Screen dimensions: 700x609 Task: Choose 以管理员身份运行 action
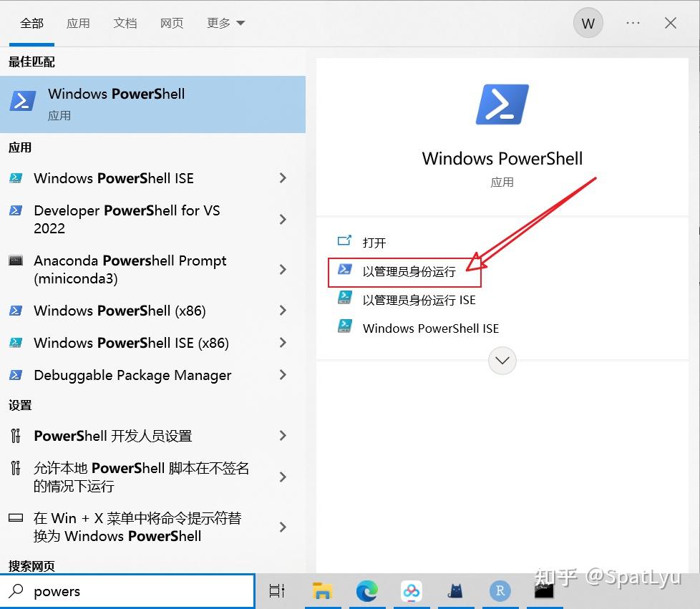(409, 271)
